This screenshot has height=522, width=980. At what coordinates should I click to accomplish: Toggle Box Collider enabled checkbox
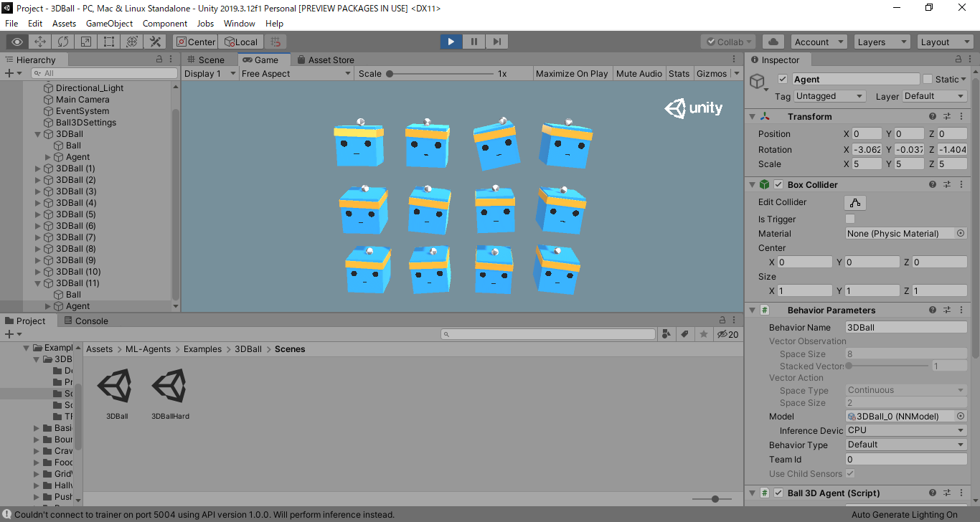778,184
